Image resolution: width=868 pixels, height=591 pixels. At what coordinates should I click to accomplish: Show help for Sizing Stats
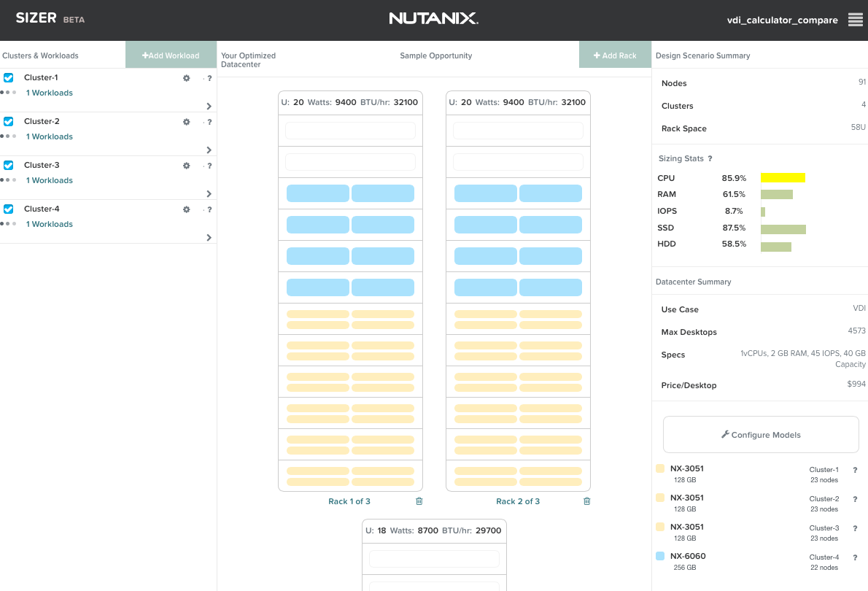(710, 158)
